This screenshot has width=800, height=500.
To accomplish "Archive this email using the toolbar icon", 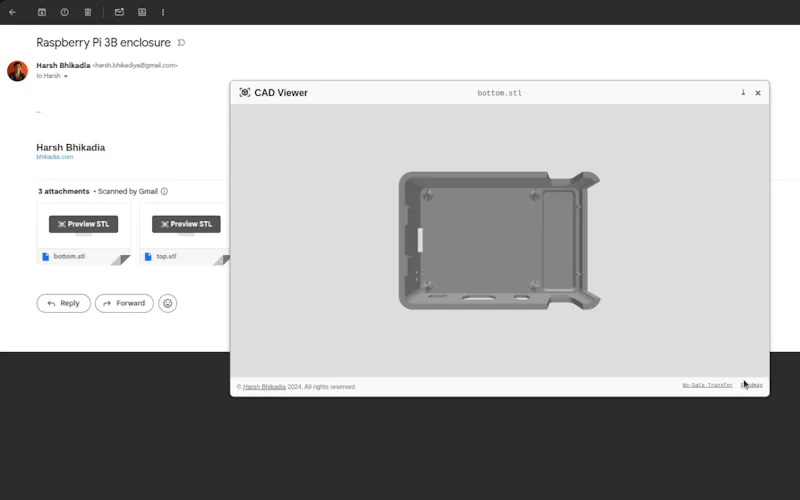I will point(42,12).
